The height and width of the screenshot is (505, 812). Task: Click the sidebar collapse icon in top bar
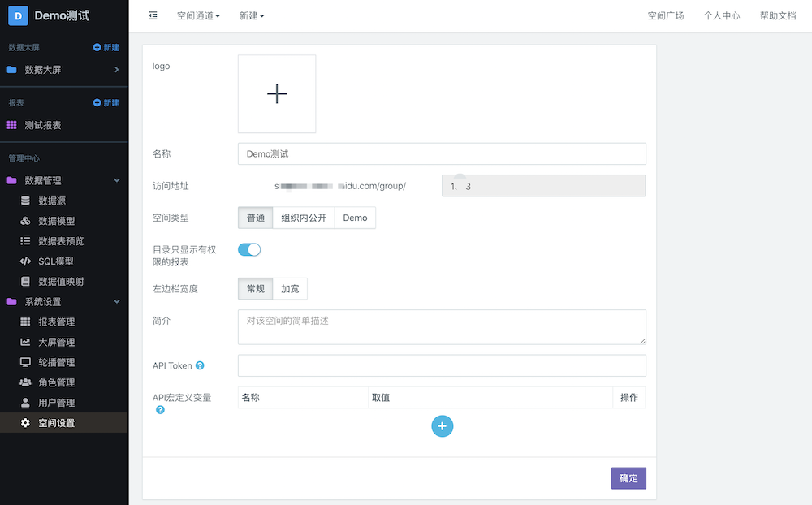(153, 15)
